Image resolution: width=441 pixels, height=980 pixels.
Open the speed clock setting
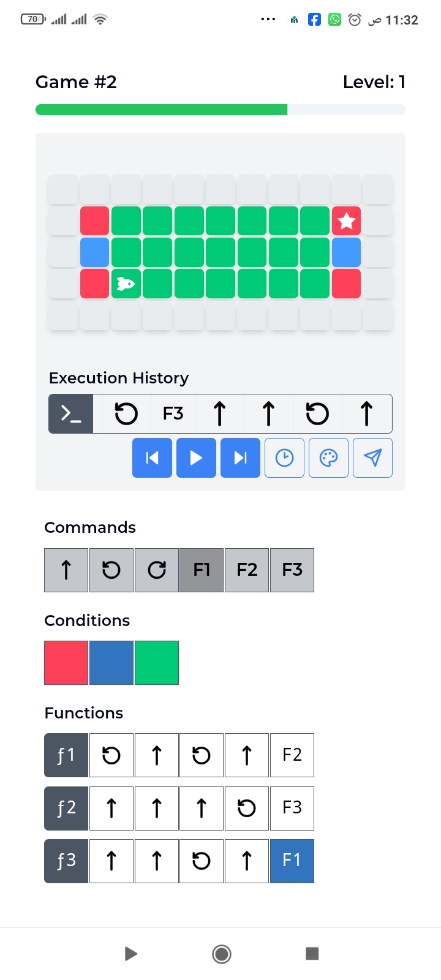pyautogui.click(x=284, y=458)
